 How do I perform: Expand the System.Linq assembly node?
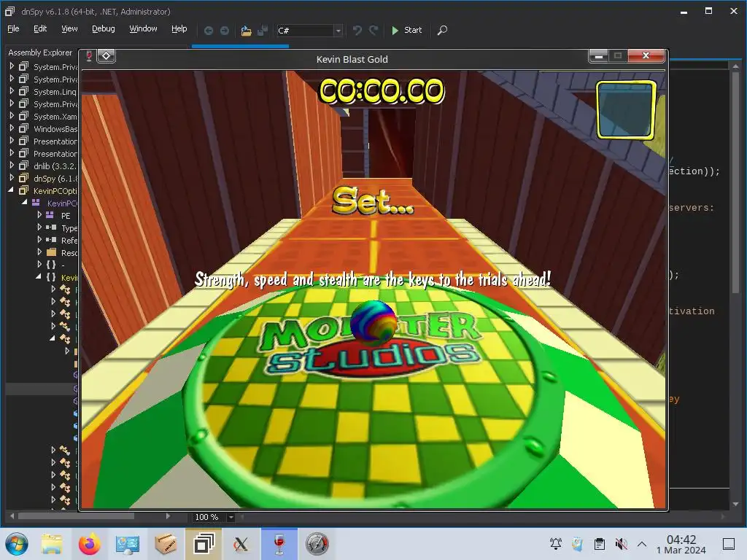12,91
